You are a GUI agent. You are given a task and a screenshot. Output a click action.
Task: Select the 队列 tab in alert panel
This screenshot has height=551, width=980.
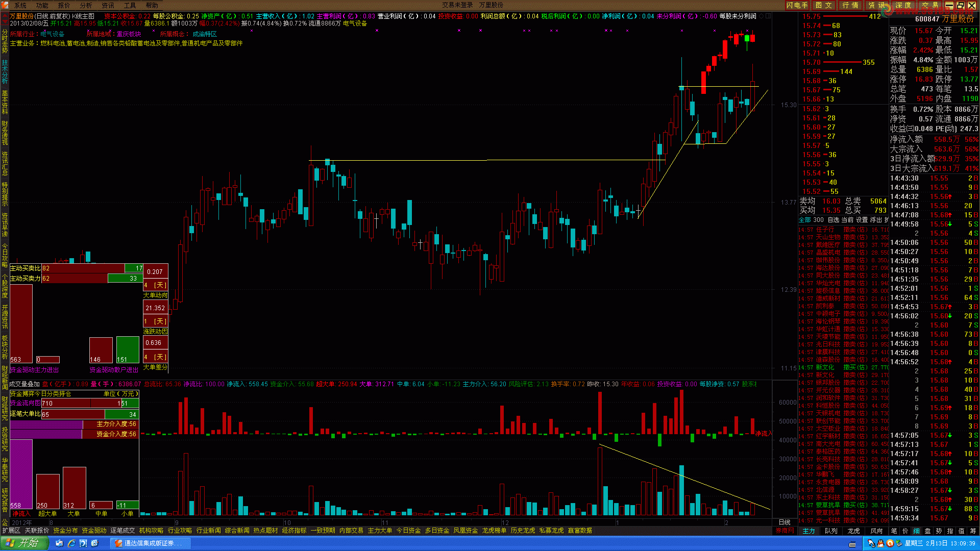click(831, 531)
